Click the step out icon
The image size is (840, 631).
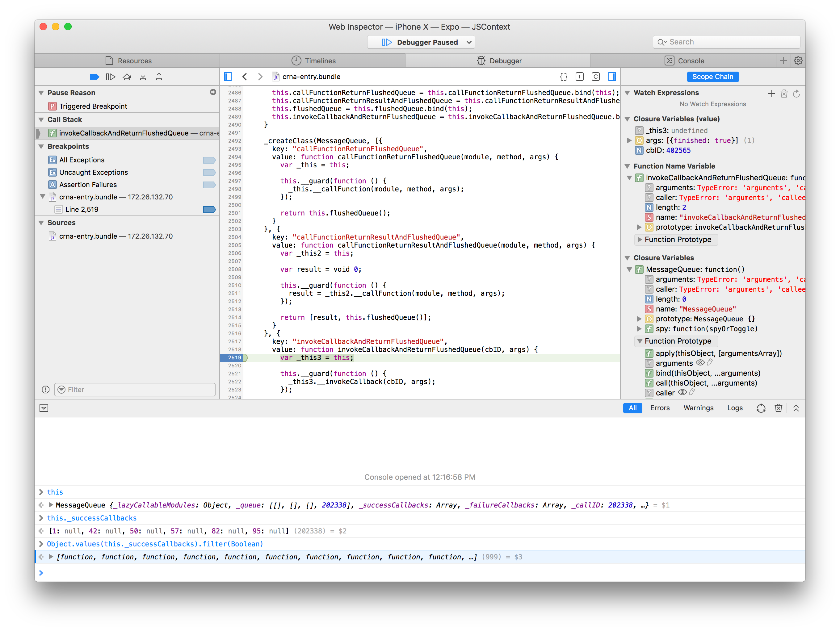tap(159, 77)
